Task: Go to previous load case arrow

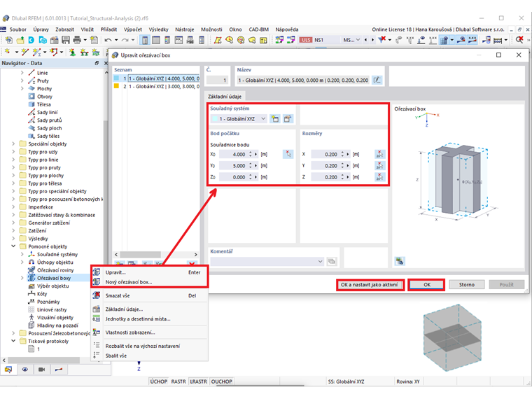Action: pos(365,40)
